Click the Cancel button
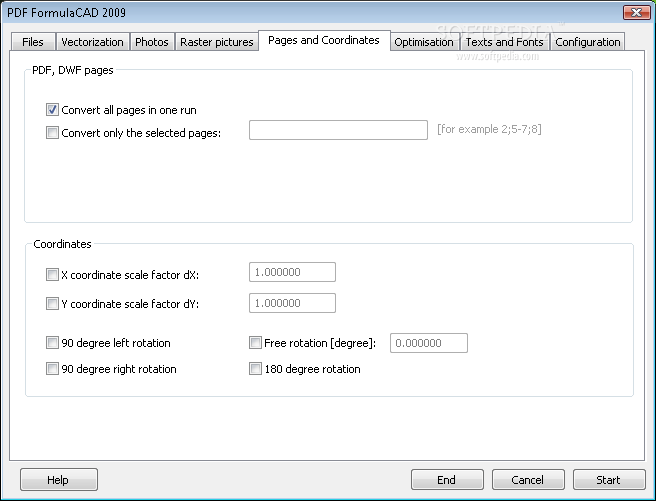Viewport: 656px width, 501px height. click(x=528, y=480)
